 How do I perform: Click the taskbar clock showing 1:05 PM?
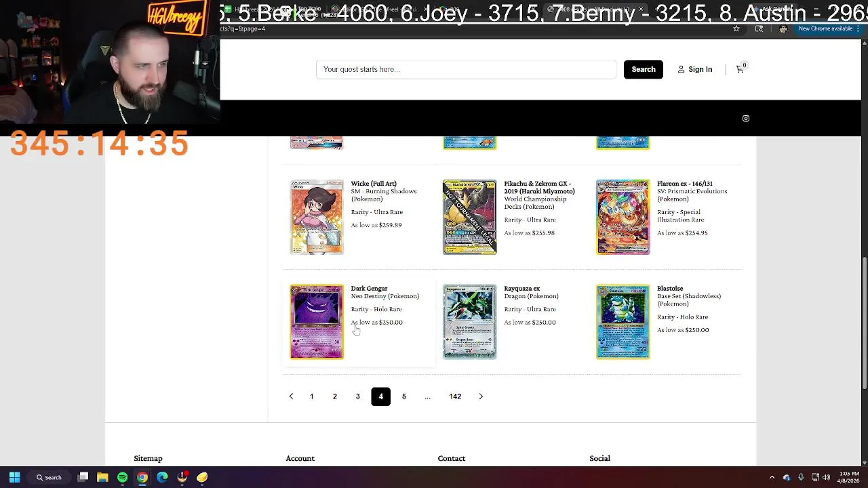click(849, 477)
